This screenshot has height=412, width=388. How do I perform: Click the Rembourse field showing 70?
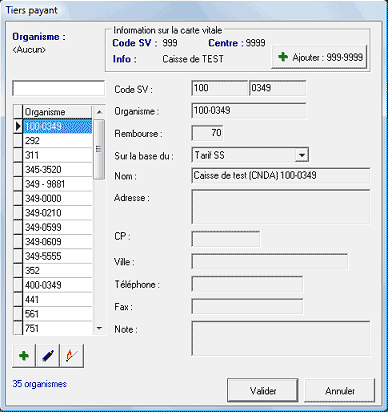[207, 133]
